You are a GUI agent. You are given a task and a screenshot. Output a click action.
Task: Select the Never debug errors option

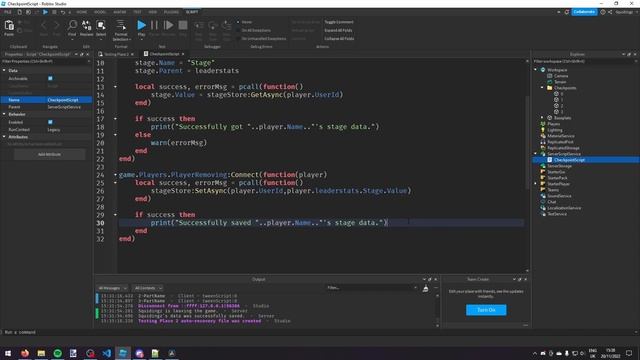244,22
